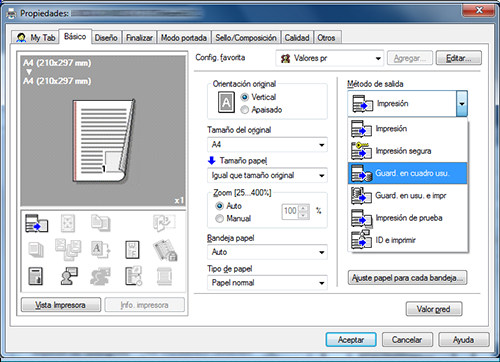500x362 pixels.
Task: Click the greyed scattered collated pages icon
Action: pos(68,250)
